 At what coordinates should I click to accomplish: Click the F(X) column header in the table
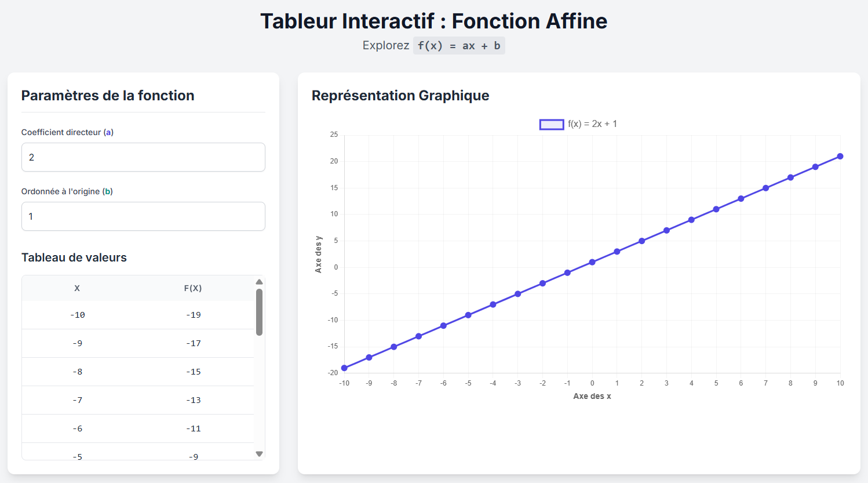coord(193,288)
